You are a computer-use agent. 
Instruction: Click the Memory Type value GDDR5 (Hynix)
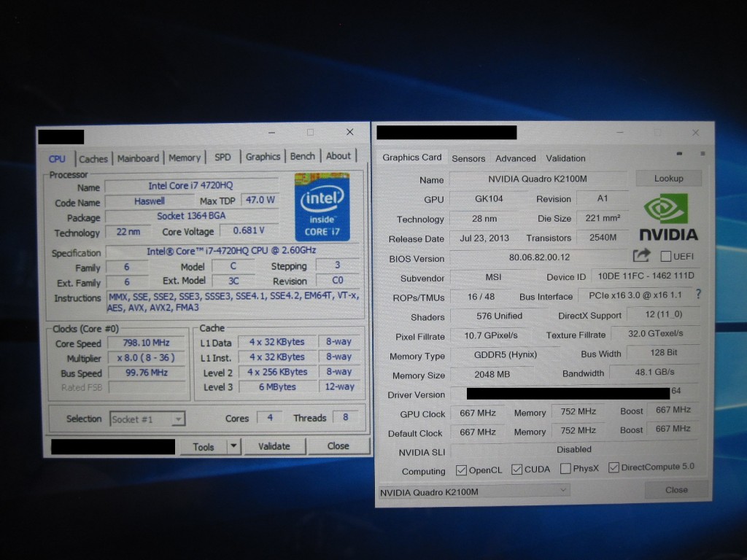tap(506, 355)
